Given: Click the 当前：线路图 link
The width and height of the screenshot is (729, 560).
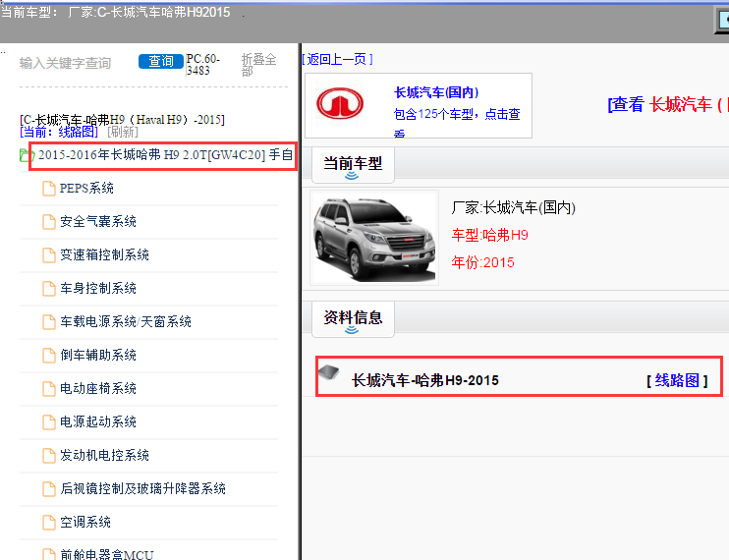Looking at the screenshot, I should point(59,133).
